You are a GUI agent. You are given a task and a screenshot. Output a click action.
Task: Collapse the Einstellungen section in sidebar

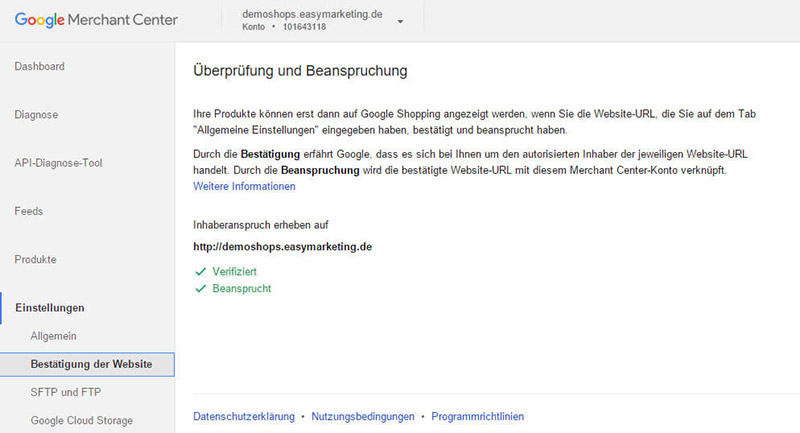point(49,308)
